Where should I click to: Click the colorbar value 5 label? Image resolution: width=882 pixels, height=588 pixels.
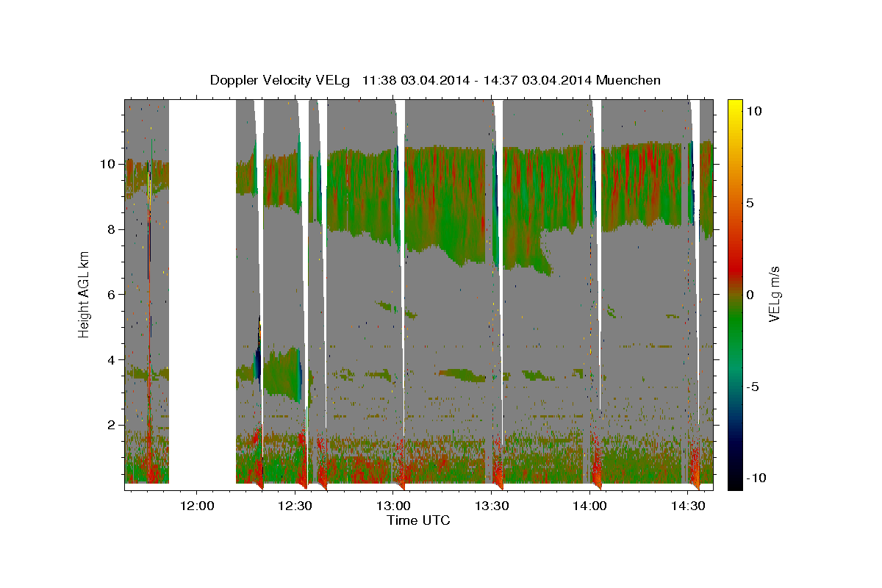click(751, 202)
